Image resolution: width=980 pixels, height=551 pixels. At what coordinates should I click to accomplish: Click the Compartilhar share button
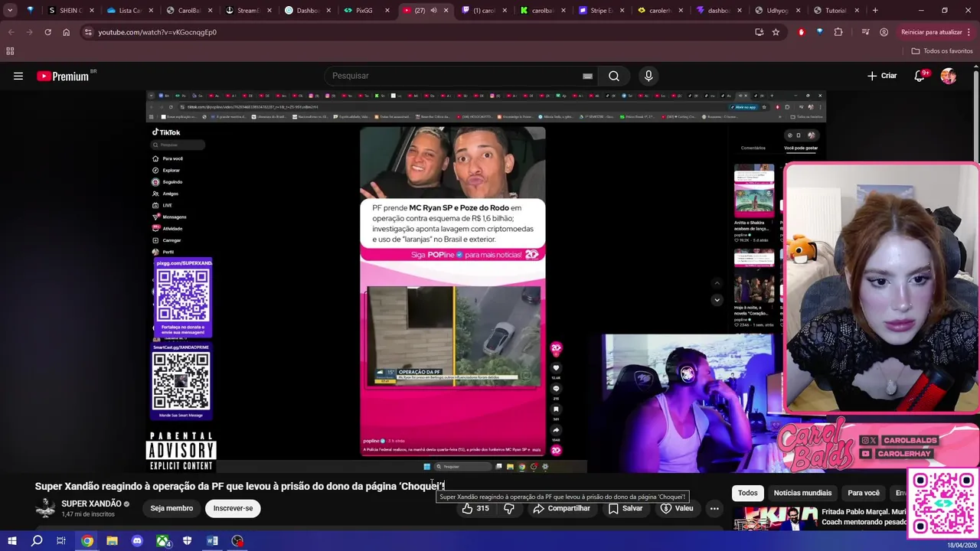(x=562, y=508)
